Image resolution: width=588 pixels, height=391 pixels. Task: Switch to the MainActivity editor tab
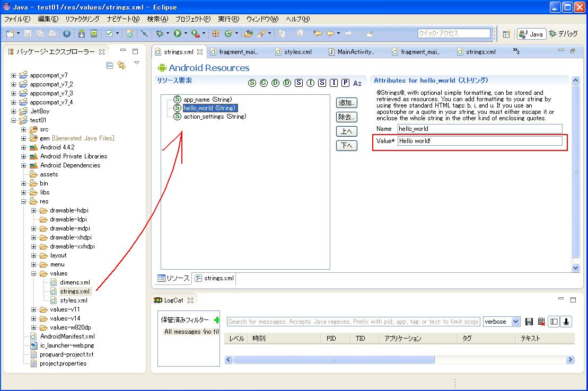pos(352,52)
